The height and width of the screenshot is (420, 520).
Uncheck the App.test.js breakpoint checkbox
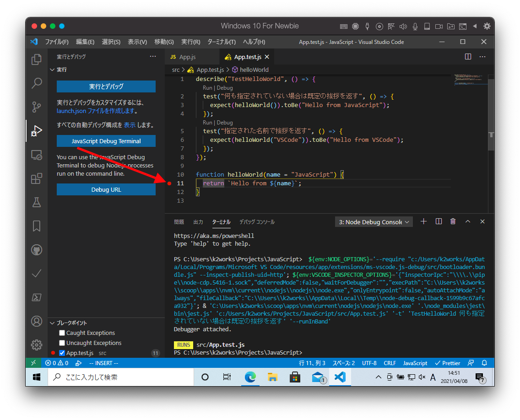[62, 353]
